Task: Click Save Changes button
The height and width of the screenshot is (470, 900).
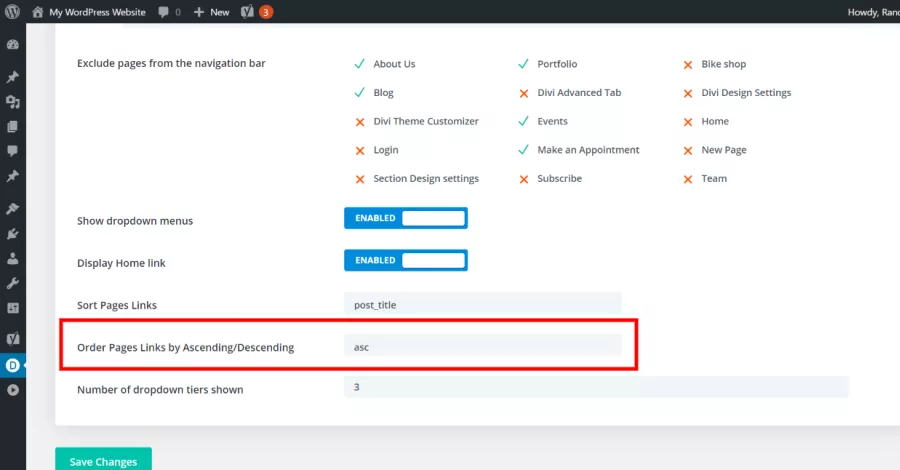Action: point(103,461)
